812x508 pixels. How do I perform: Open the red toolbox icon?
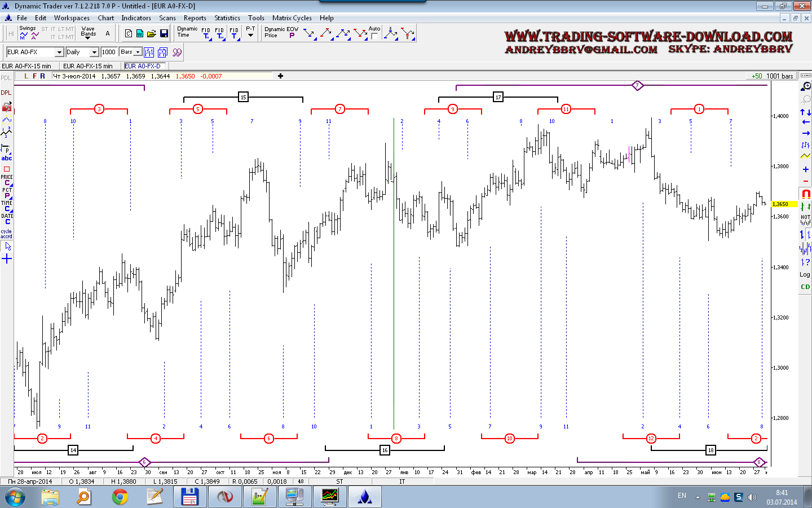coord(7,107)
